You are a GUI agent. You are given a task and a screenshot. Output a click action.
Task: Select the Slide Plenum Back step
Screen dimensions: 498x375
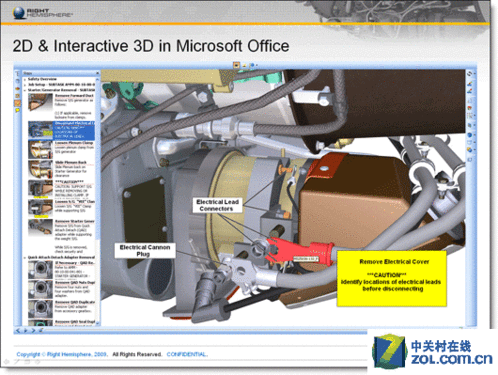coord(61,169)
